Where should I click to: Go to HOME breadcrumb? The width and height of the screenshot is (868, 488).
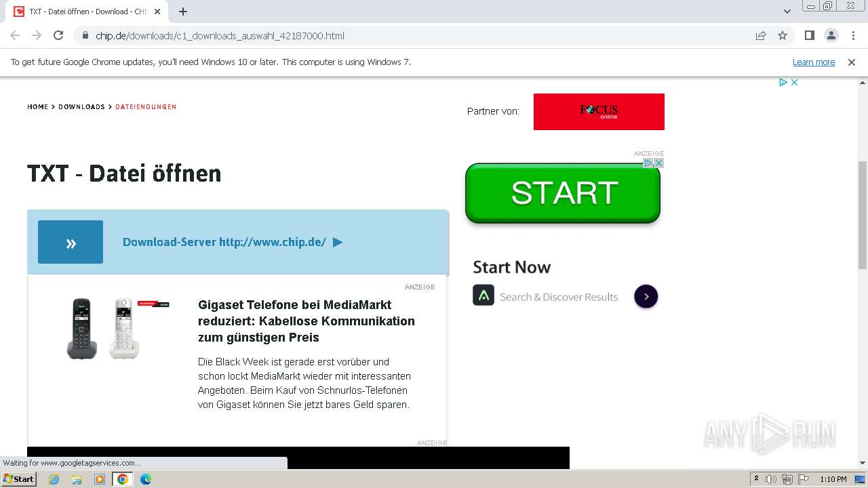(x=38, y=106)
